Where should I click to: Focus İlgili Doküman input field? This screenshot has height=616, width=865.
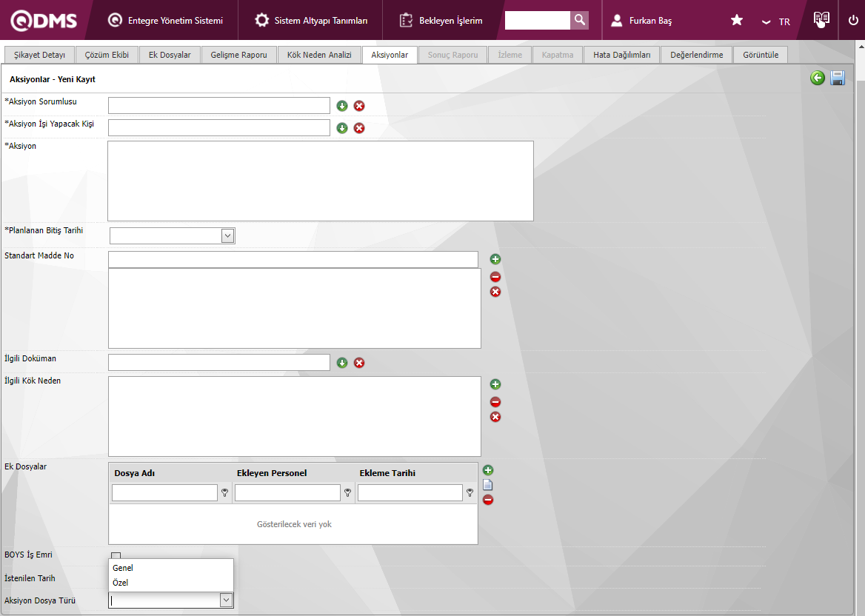[219, 362]
